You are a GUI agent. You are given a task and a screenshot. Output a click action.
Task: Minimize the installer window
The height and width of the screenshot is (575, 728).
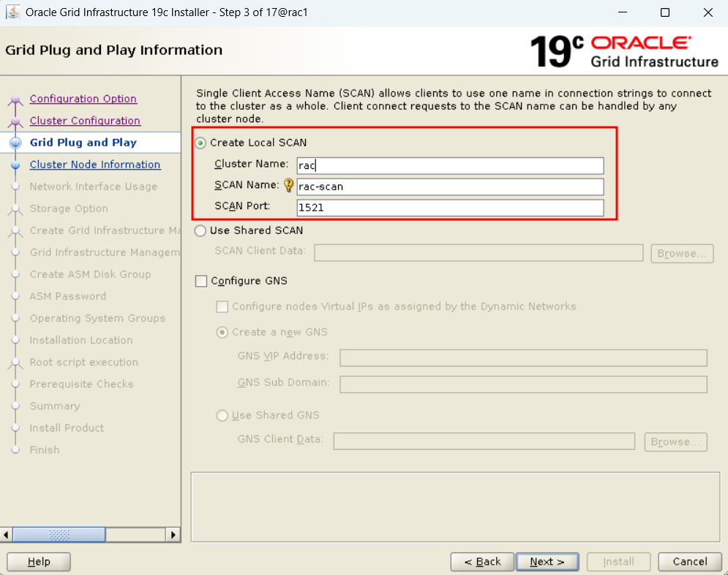point(623,12)
